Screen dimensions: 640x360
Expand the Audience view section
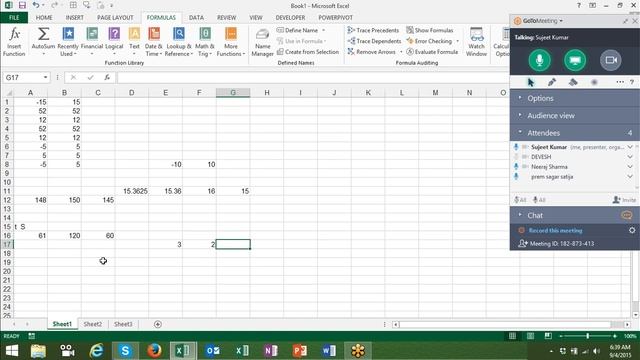(x=574, y=116)
